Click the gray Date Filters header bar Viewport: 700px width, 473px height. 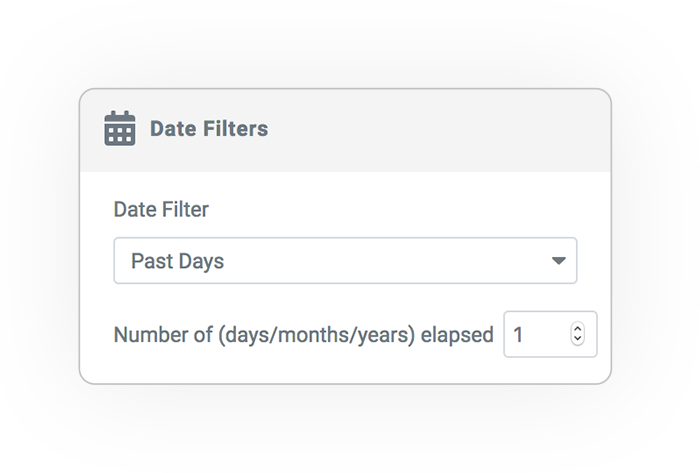pyautogui.click(x=345, y=130)
